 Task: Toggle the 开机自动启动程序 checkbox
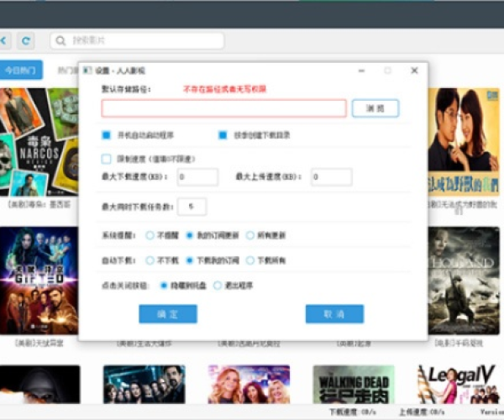(x=106, y=135)
